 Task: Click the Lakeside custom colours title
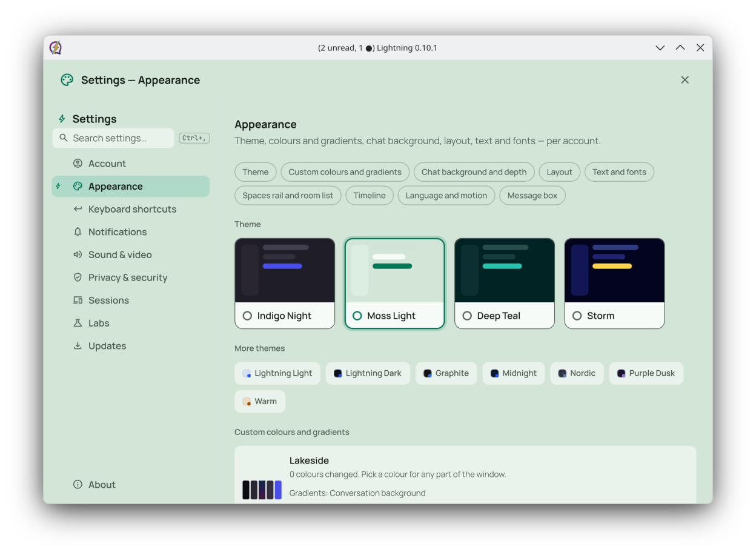pos(309,460)
